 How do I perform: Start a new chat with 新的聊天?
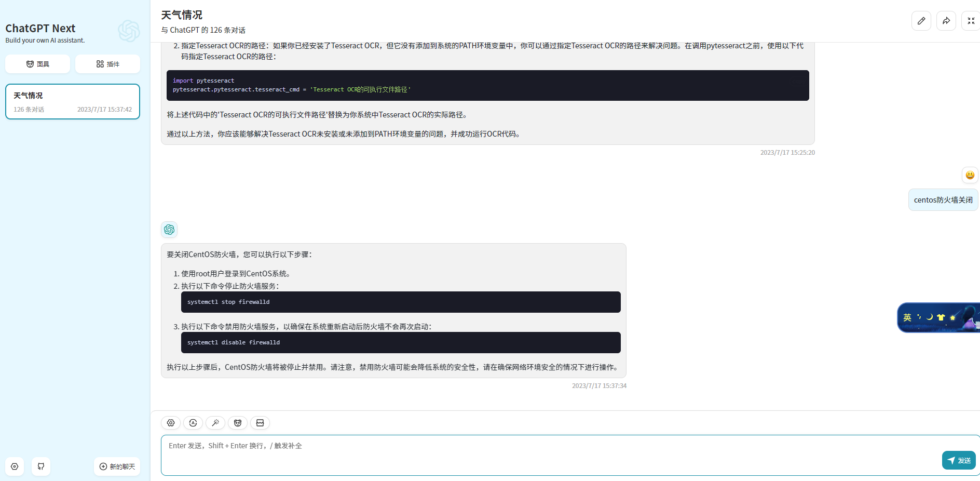click(x=117, y=466)
